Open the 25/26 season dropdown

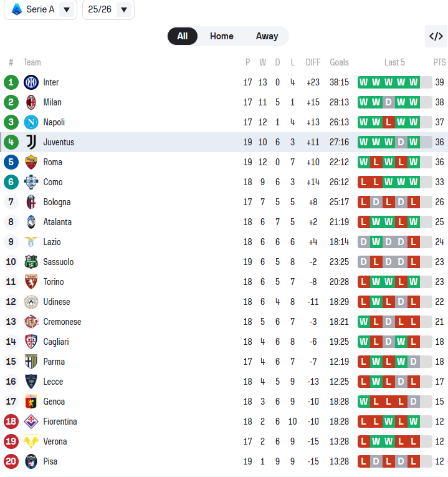pyautogui.click(x=124, y=9)
